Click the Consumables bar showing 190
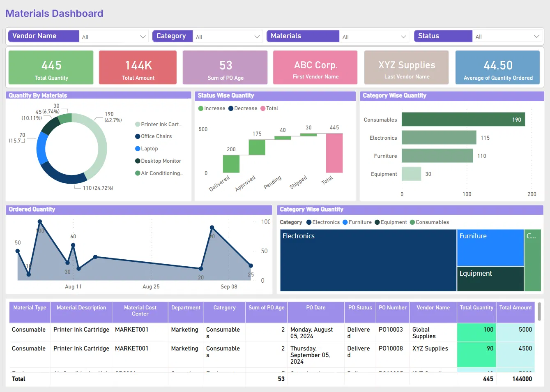550x392 pixels. coord(463,120)
